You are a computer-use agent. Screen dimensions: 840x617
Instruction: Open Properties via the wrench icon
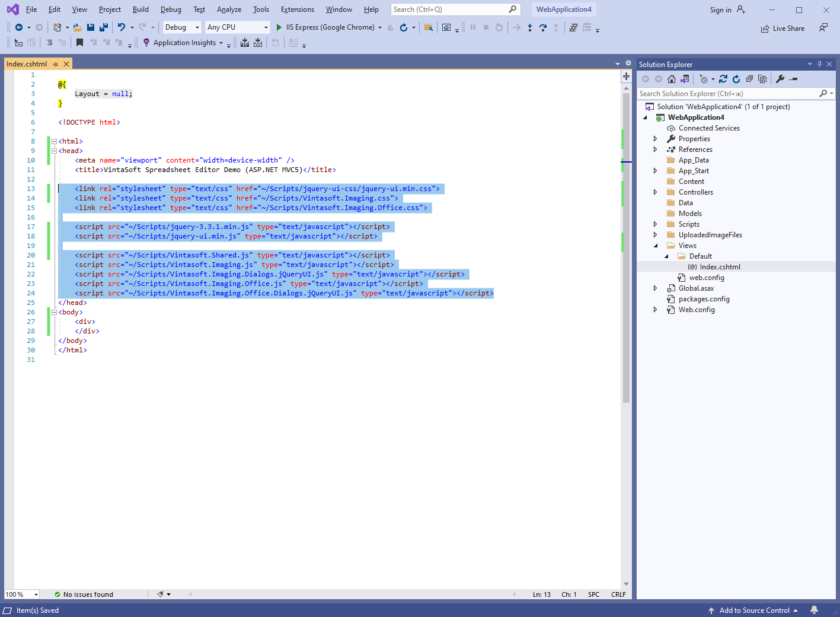pos(780,79)
